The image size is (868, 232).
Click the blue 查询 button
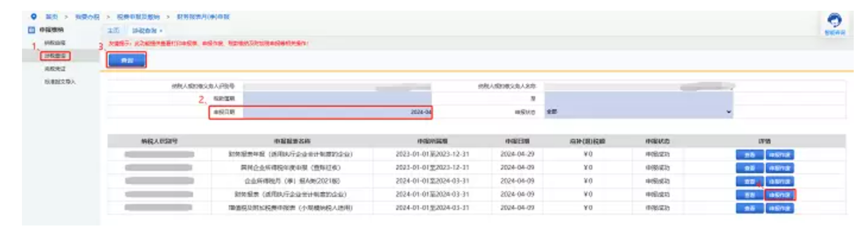(127, 61)
